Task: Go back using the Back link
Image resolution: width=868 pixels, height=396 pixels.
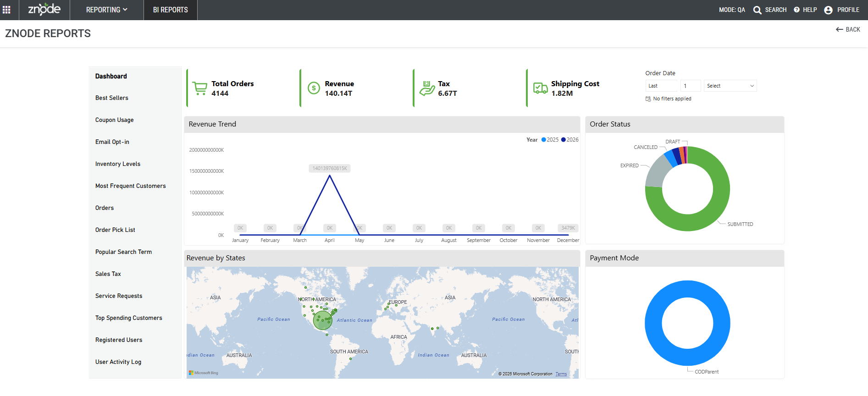Action: click(x=848, y=29)
